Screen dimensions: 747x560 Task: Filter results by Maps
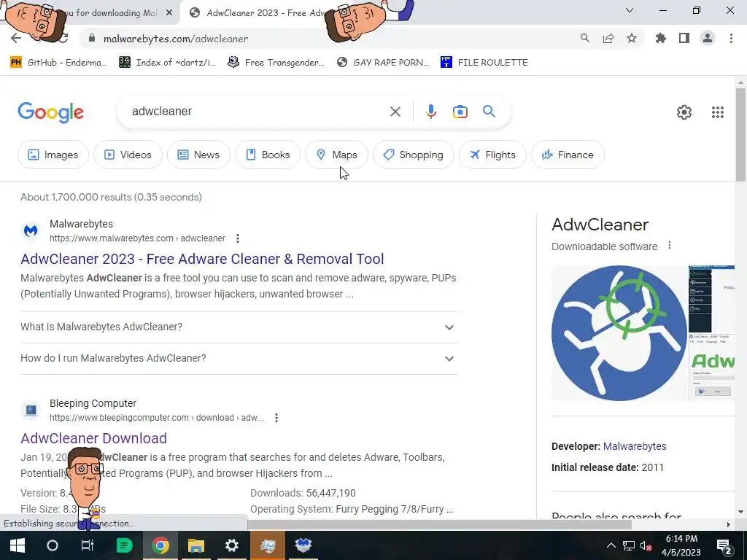(x=337, y=155)
